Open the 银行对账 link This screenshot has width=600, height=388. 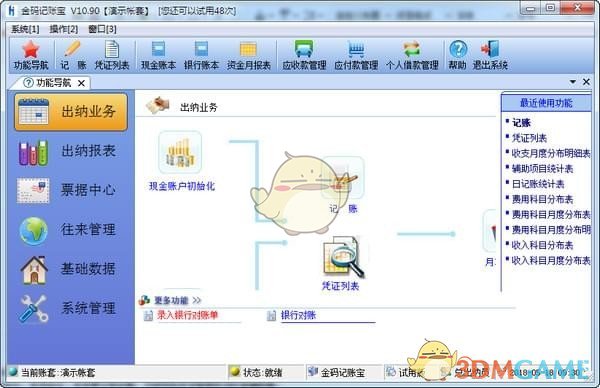[298, 315]
